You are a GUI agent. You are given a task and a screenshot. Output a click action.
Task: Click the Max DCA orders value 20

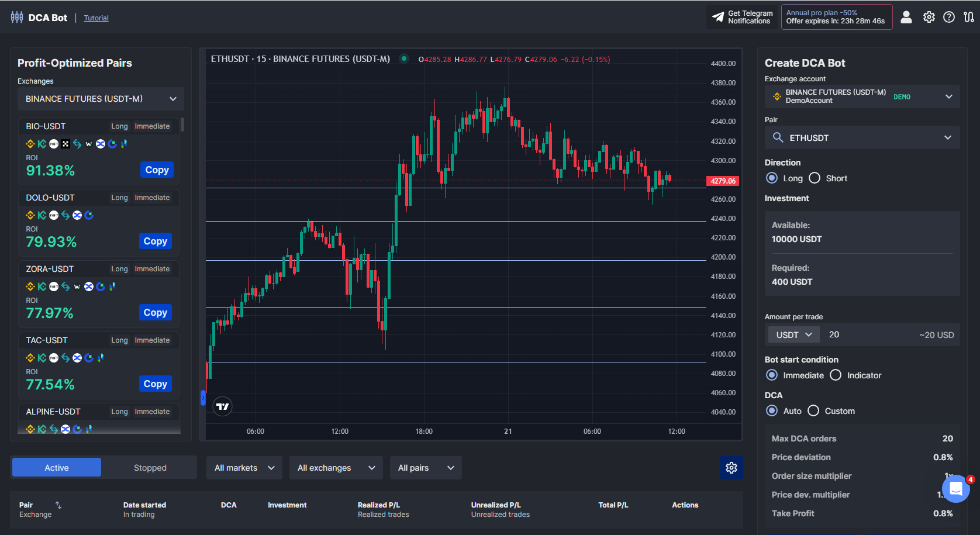tap(948, 439)
